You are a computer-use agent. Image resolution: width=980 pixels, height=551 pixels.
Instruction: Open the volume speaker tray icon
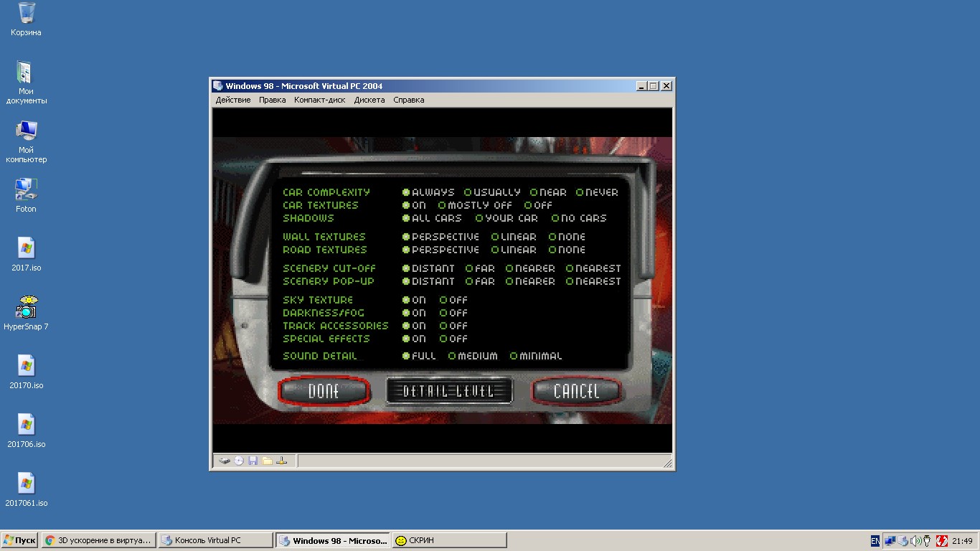pos(915,541)
